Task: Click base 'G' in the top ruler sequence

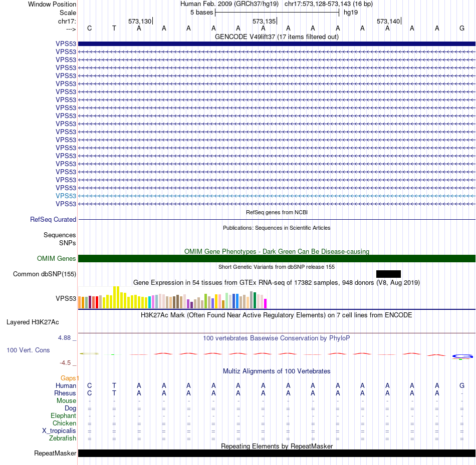Action: coord(462,28)
